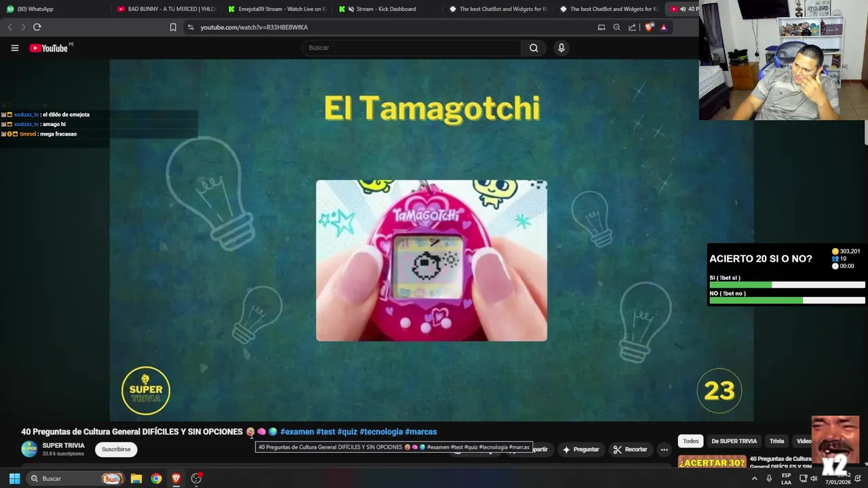Viewport: 868px width, 488px height.
Task: Click the SI ( !bet si ) green poll bar
Action: coord(741,285)
